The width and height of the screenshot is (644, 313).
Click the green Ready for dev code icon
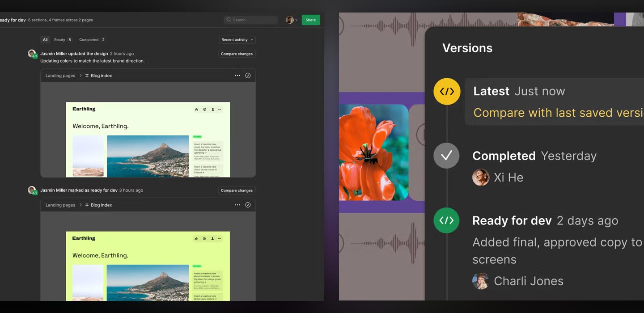pos(446,220)
